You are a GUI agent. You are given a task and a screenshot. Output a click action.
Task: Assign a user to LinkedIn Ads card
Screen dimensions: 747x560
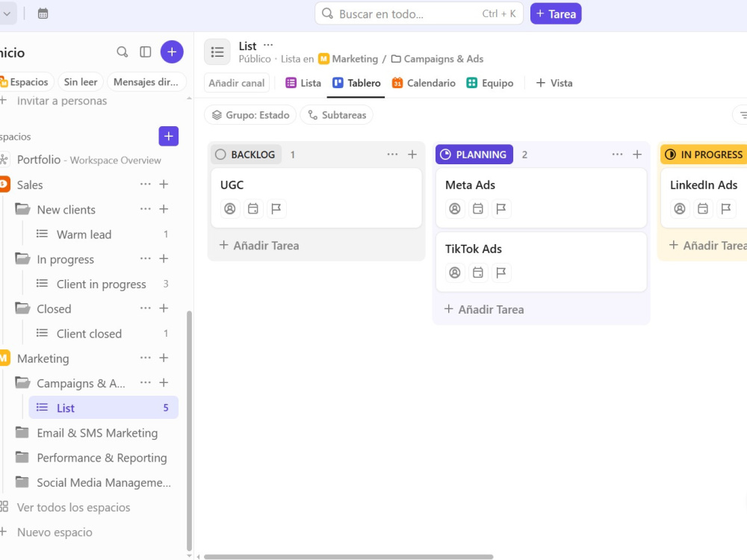click(680, 208)
